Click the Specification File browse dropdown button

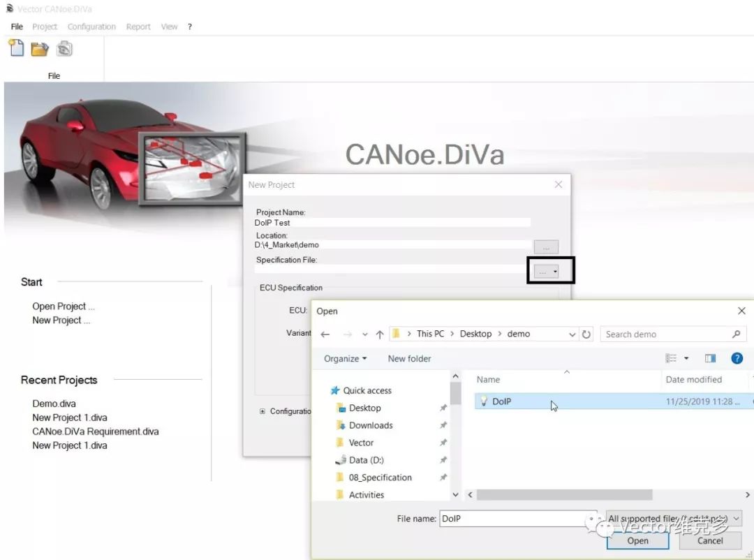tap(546, 272)
